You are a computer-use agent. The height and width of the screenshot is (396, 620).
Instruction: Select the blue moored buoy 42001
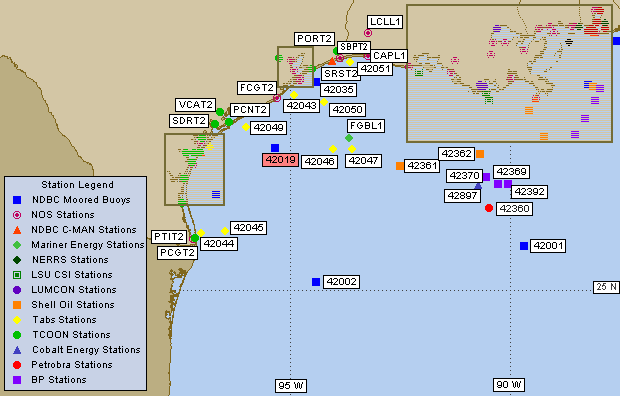click(524, 246)
